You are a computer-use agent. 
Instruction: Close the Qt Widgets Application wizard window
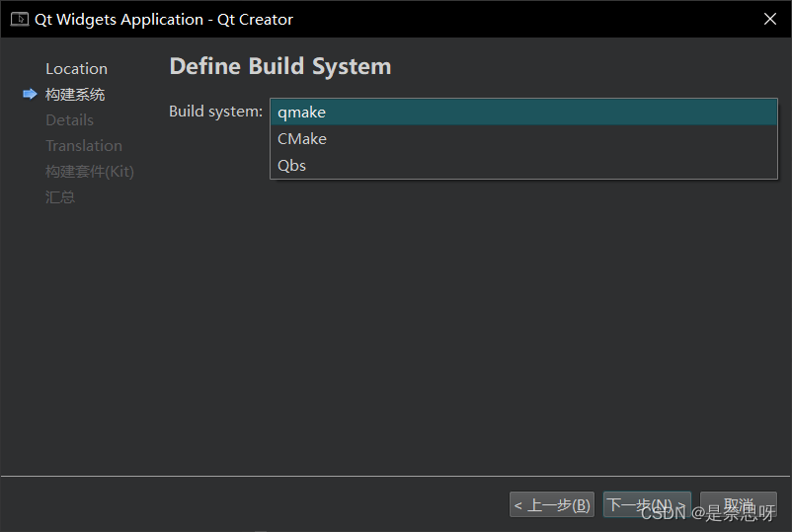[x=769, y=19]
